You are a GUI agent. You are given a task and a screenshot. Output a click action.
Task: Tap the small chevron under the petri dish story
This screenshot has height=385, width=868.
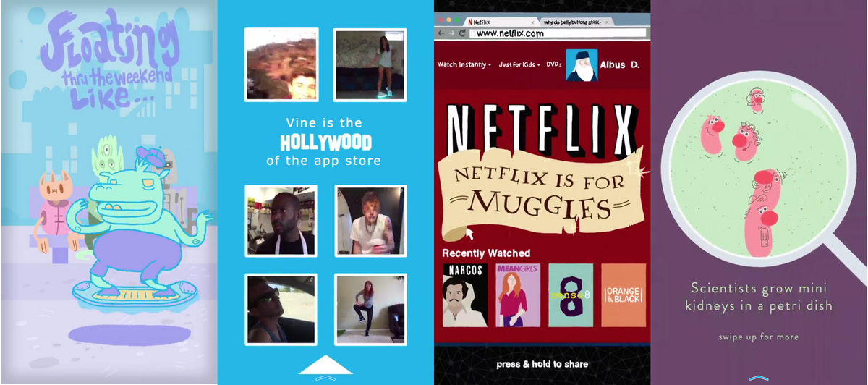point(757,377)
